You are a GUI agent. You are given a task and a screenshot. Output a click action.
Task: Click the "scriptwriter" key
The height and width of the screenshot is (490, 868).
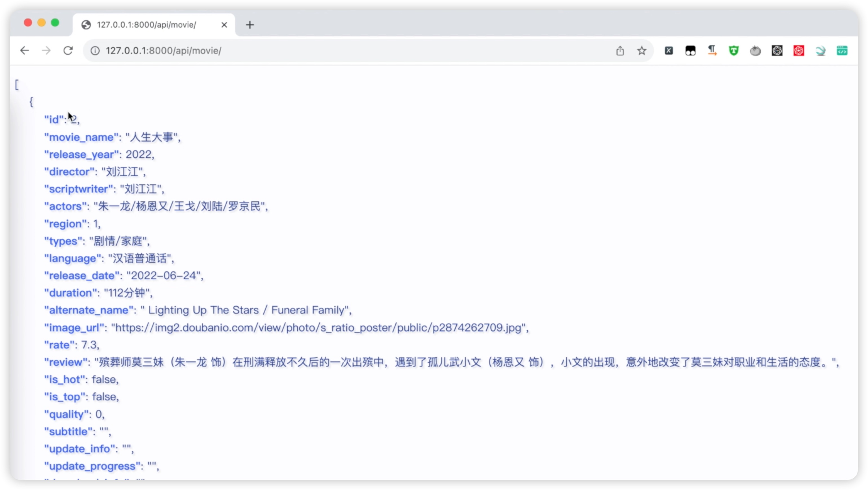78,189
